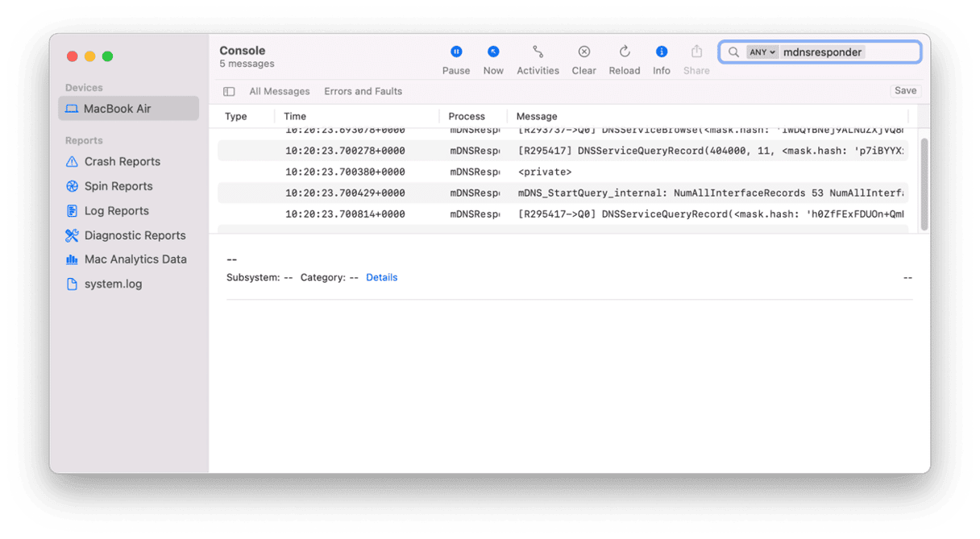Clear the displayed log messages

(x=583, y=60)
